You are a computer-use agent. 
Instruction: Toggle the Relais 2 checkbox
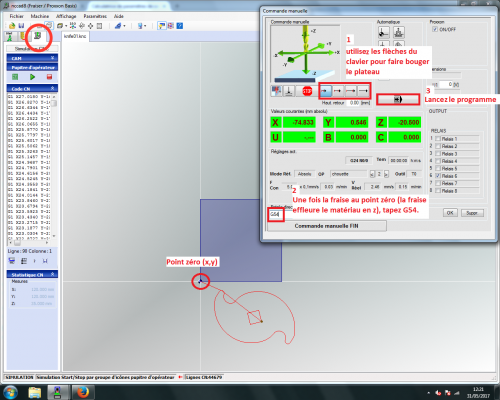(x=438, y=146)
